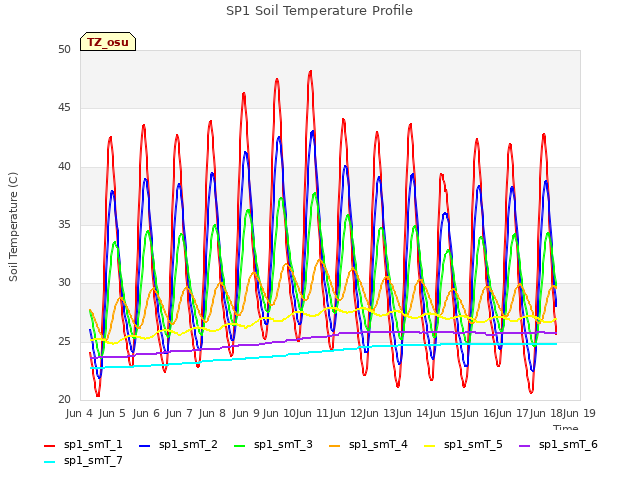The width and height of the screenshot is (640, 480).
Task: Click the y-axis tick label 40
Action: coord(64,167)
